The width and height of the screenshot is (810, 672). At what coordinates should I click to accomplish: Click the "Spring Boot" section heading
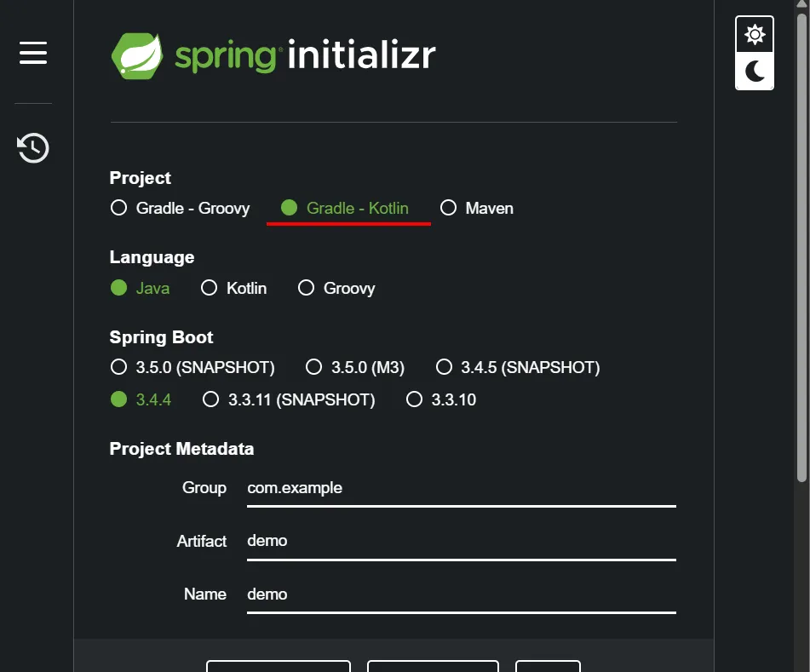(x=161, y=337)
